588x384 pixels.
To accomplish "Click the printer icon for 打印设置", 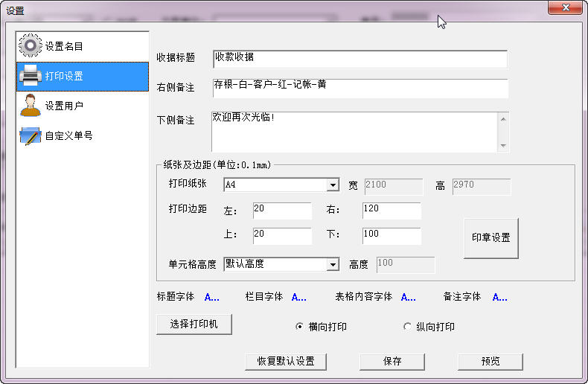I will click(31, 75).
